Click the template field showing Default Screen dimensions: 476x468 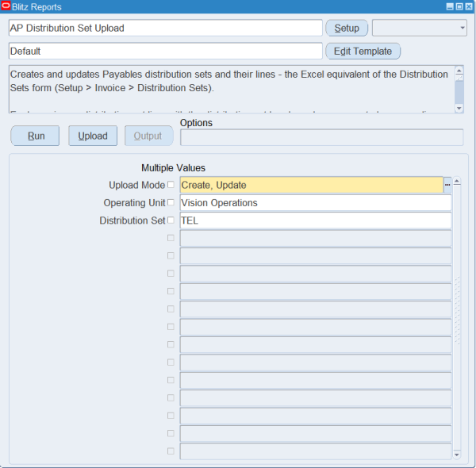pos(166,51)
